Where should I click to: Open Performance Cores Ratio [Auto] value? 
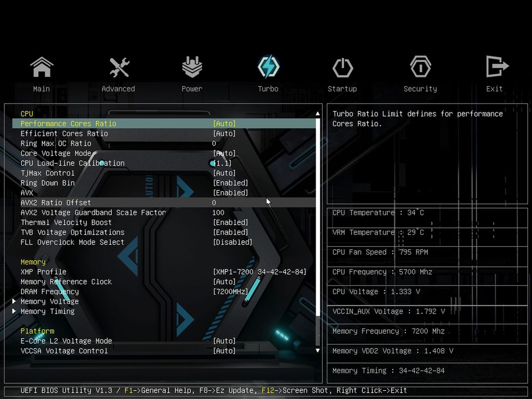224,124
